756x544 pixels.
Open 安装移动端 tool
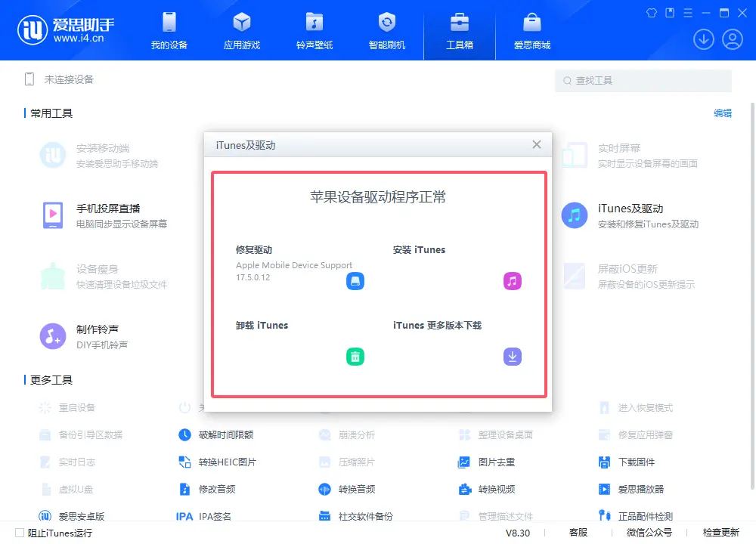pyautogui.click(x=99, y=155)
